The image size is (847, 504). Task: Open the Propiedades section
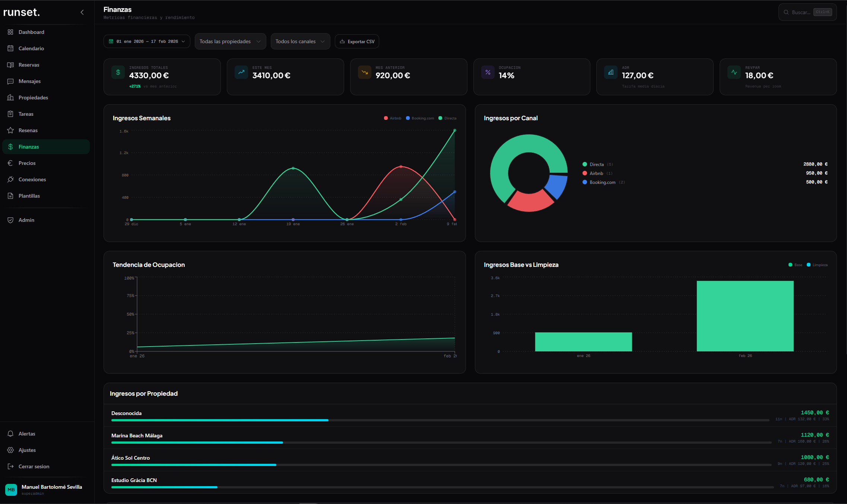click(33, 98)
